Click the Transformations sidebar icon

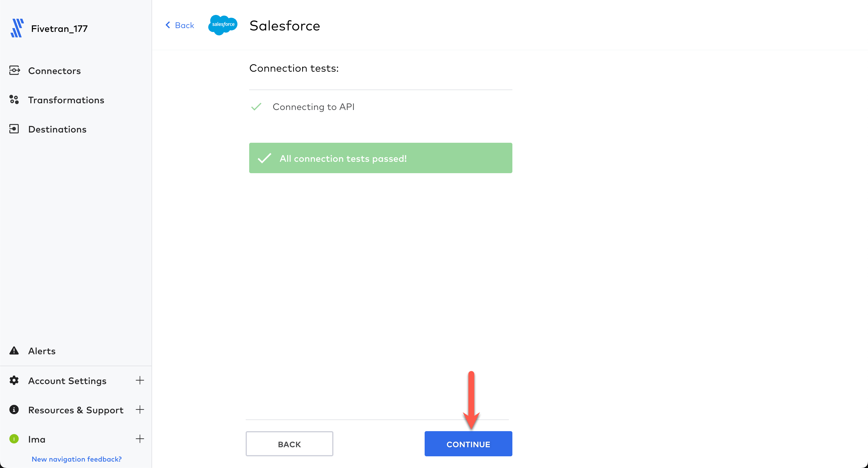click(x=14, y=100)
